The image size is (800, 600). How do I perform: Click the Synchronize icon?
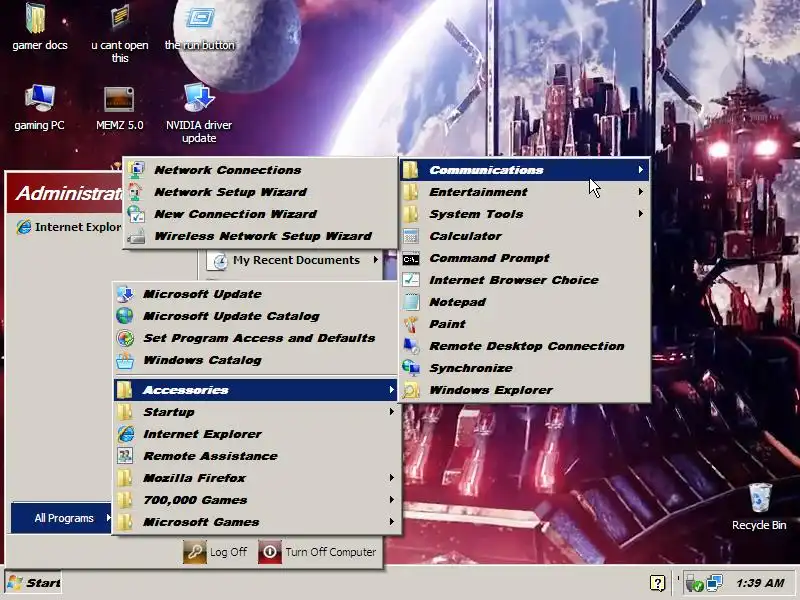click(x=411, y=368)
